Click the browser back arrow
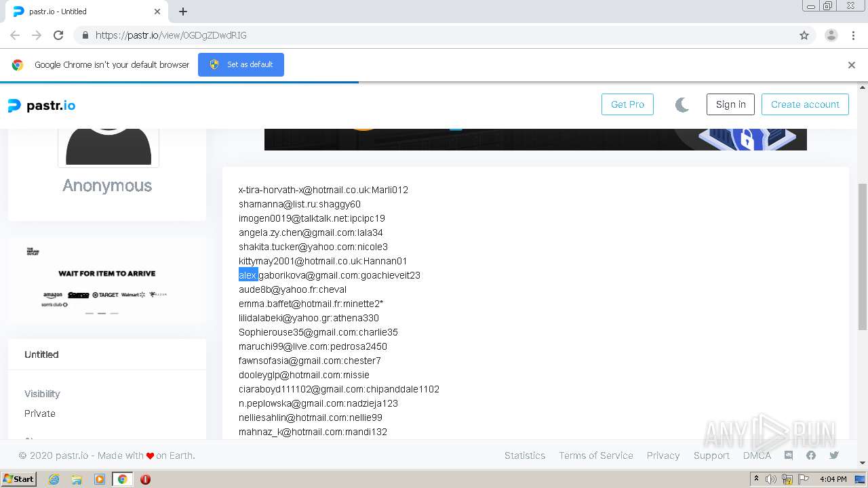 click(x=15, y=35)
